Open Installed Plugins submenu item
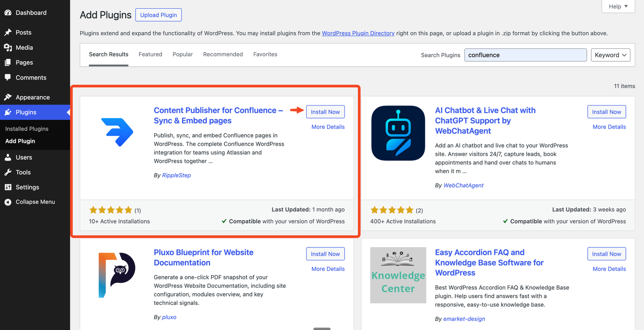 click(x=27, y=129)
